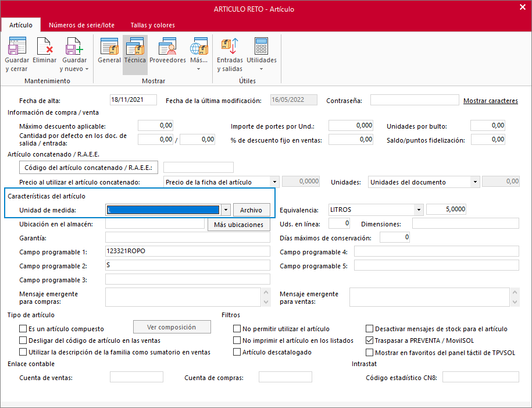The image size is (532, 408).
Task: Open Equivalencia LITROS dropdown
Action: (x=419, y=210)
